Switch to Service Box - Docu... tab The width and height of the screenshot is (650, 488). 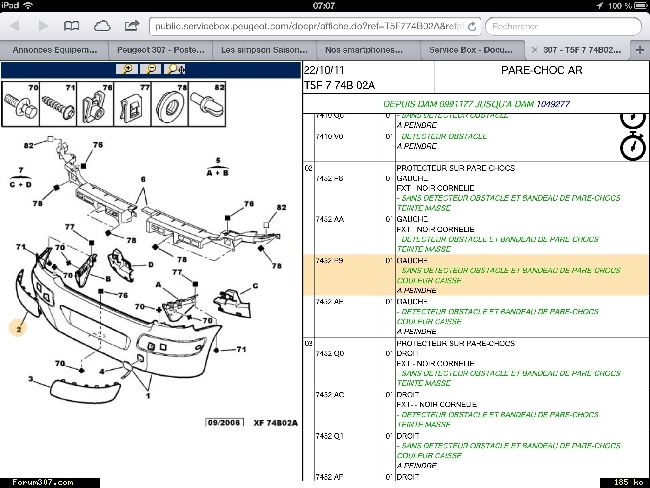[x=471, y=50]
